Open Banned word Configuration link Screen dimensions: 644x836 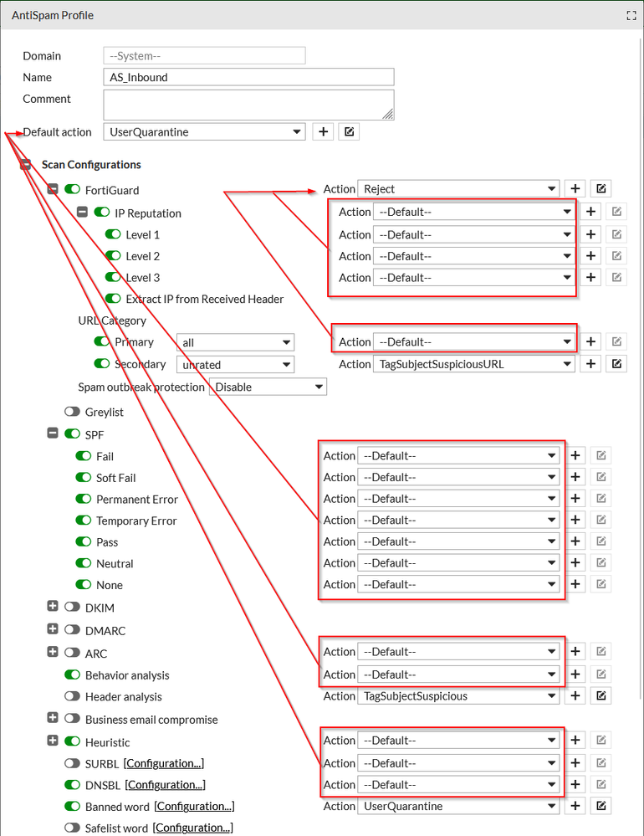tap(194, 806)
